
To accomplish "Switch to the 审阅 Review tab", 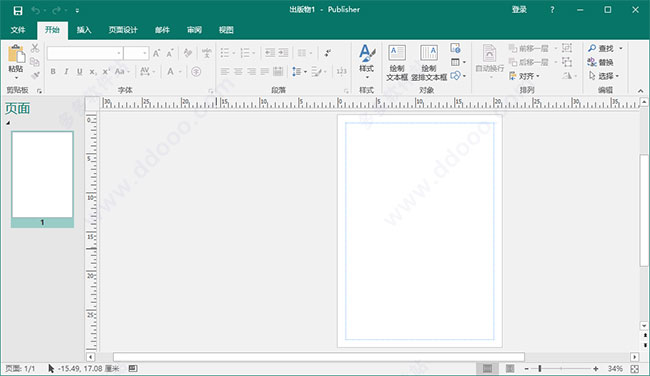I will (194, 30).
